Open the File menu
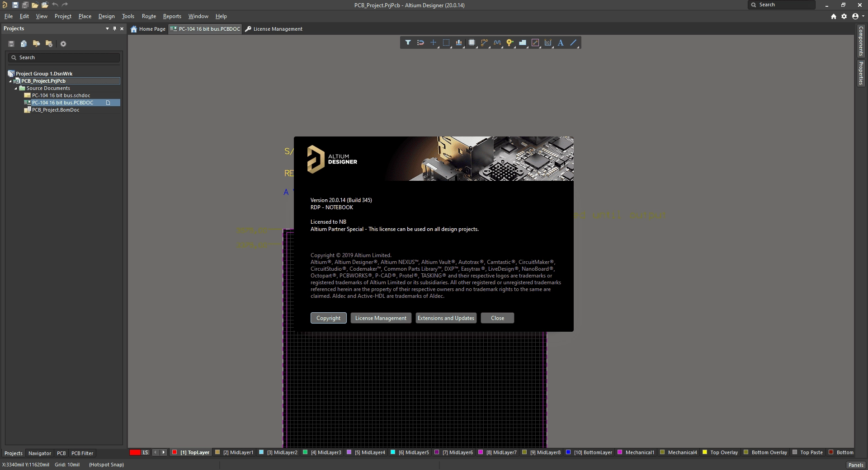 [9, 16]
